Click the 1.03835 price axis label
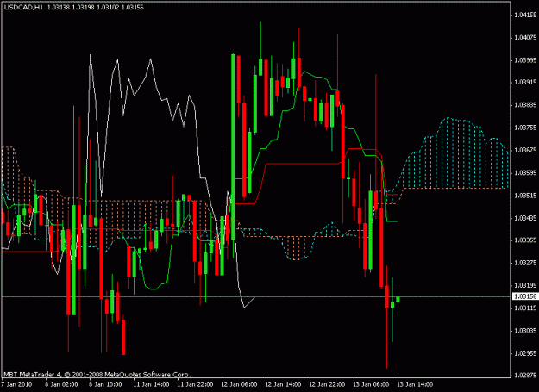 pos(525,105)
